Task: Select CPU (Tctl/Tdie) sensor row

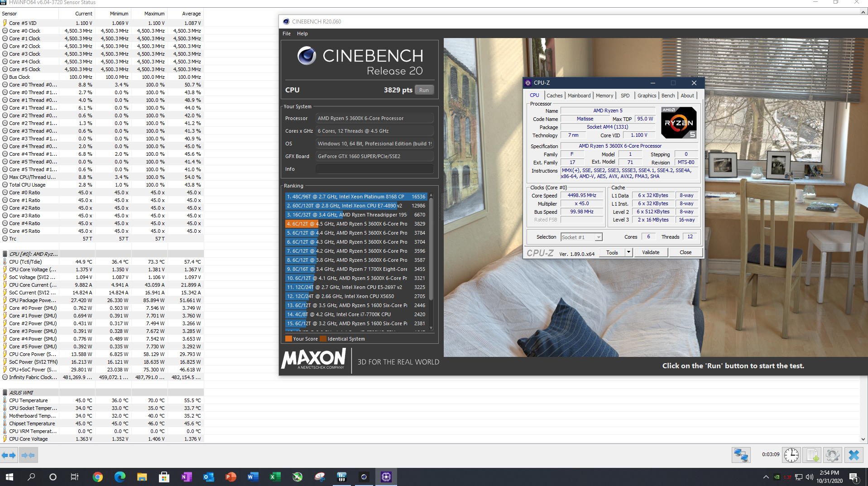Action: click(x=102, y=262)
